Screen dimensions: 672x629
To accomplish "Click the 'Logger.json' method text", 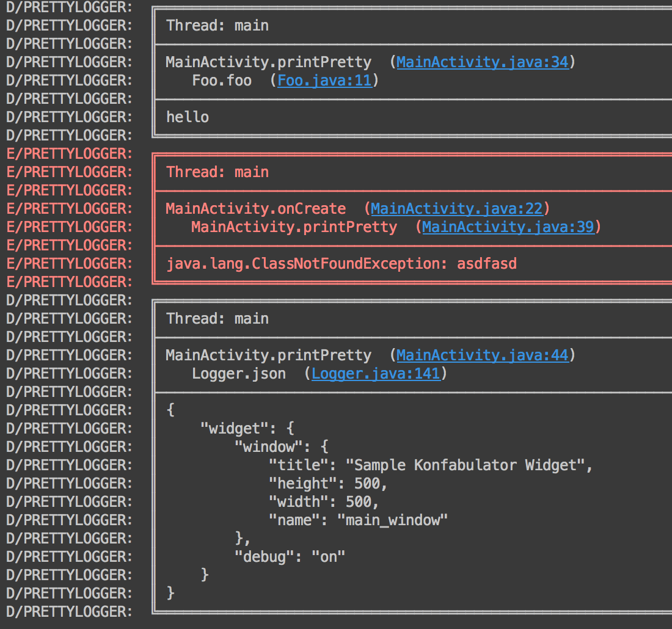I will 239,374.
